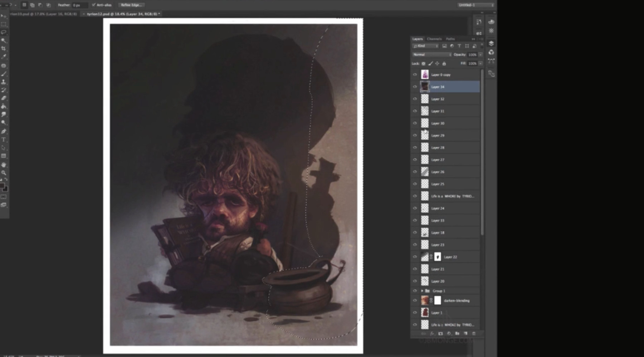The image size is (644, 357).
Task: Click the Refine Edge button
Action: click(x=131, y=5)
